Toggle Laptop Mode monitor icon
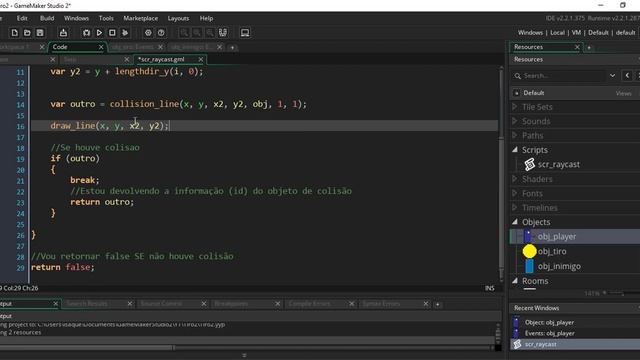This screenshot has height=360, width=640. coord(245,33)
